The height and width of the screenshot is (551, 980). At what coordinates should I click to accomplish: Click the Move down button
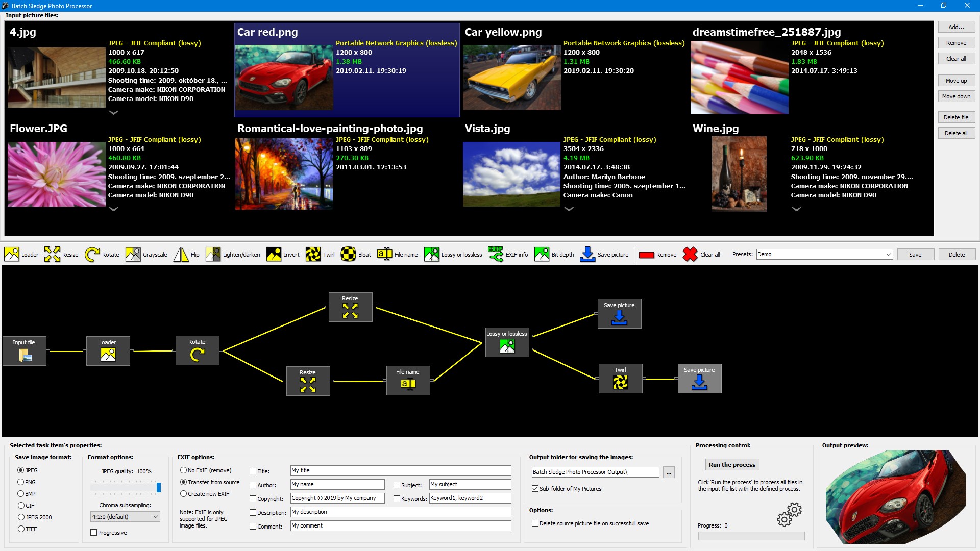(956, 96)
